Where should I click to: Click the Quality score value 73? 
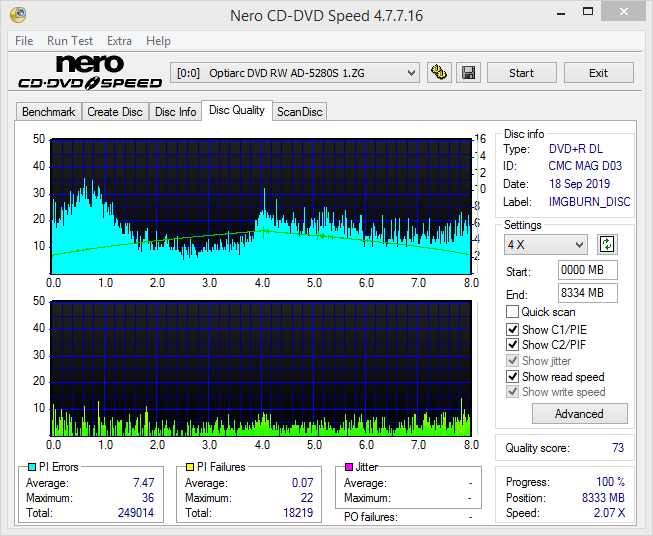618,448
